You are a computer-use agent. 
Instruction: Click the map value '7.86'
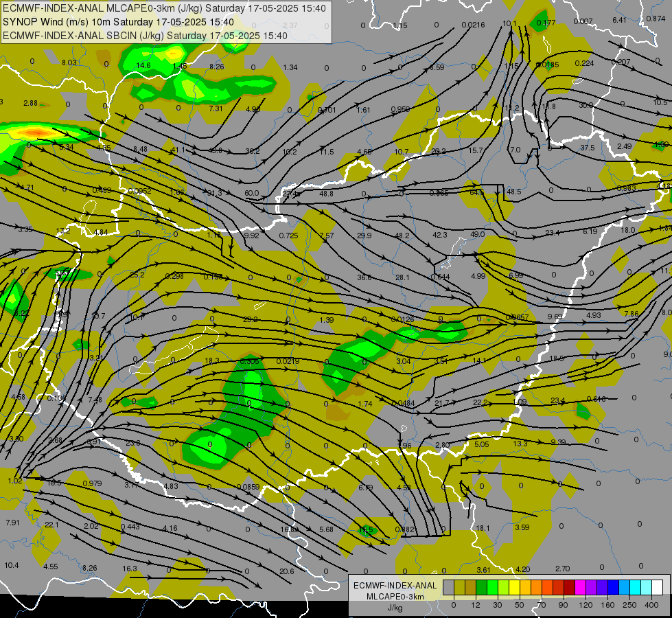pos(632,314)
